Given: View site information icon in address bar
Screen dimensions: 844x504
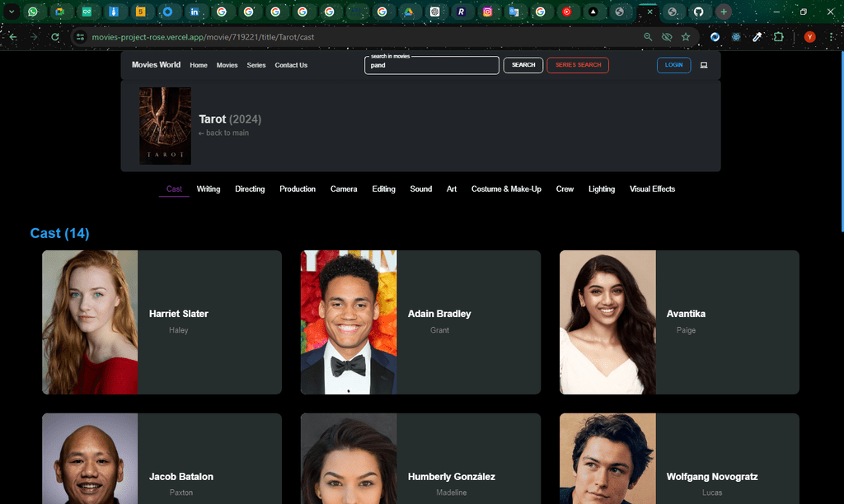Looking at the screenshot, I should pyautogui.click(x=80, y=37).
